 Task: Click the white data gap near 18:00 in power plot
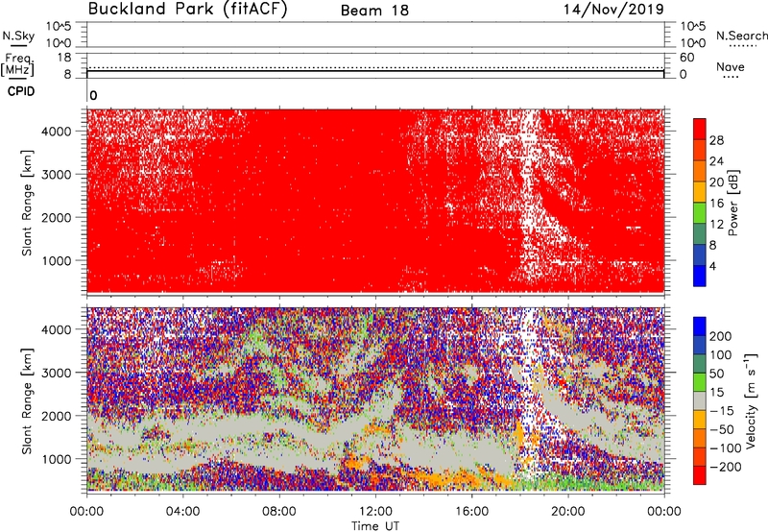[x=529, y=196]
